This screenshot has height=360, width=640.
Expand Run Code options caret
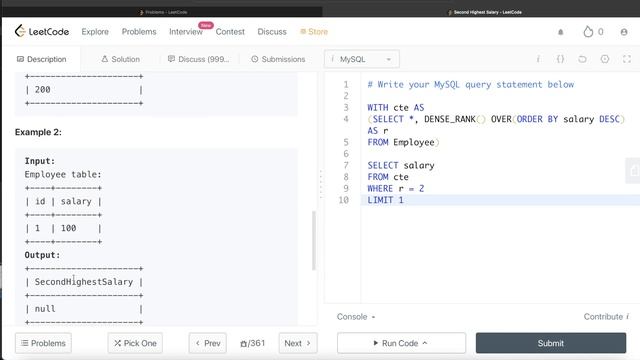pyautogui.click(x=425, y=343)
